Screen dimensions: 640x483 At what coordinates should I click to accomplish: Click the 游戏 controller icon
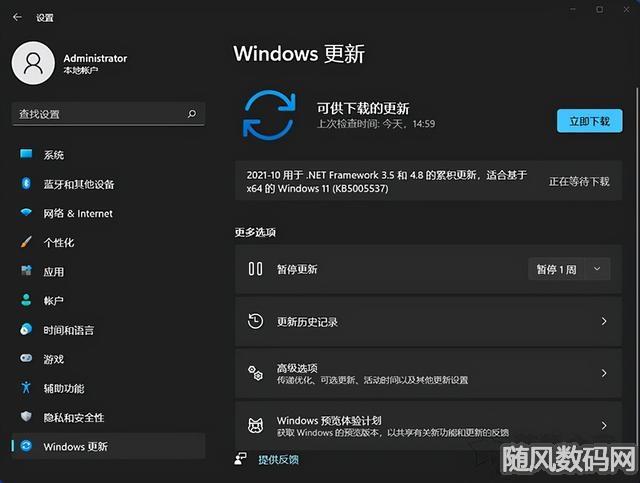point(26,358)
